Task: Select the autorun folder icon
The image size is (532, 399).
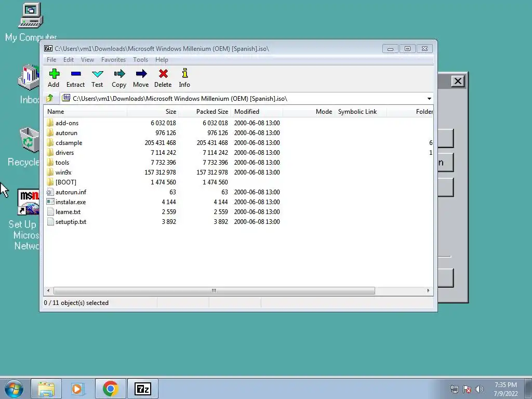Action: tap(50, 132)
